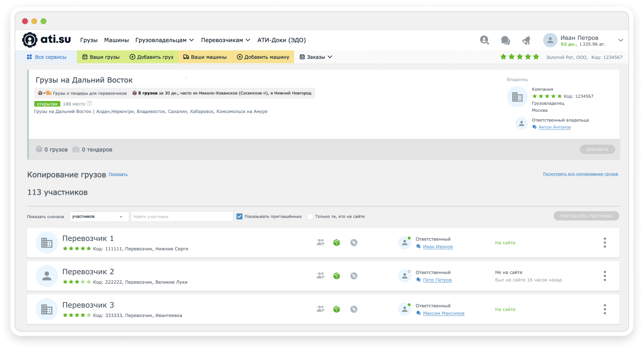Click the 0 тендеров counter
Screen dimensions: 644x350
point(92,149)
